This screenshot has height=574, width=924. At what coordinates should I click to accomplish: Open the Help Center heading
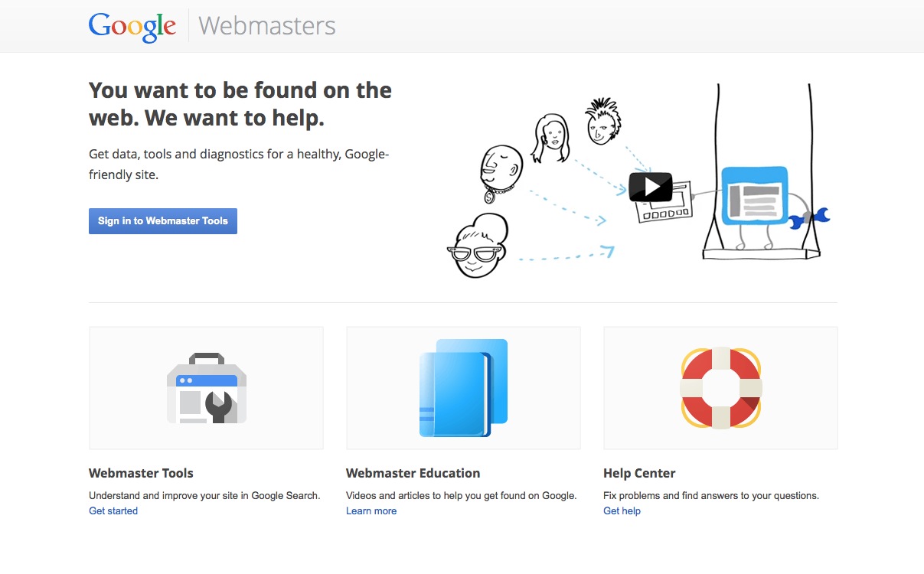[x=639, y=473]
